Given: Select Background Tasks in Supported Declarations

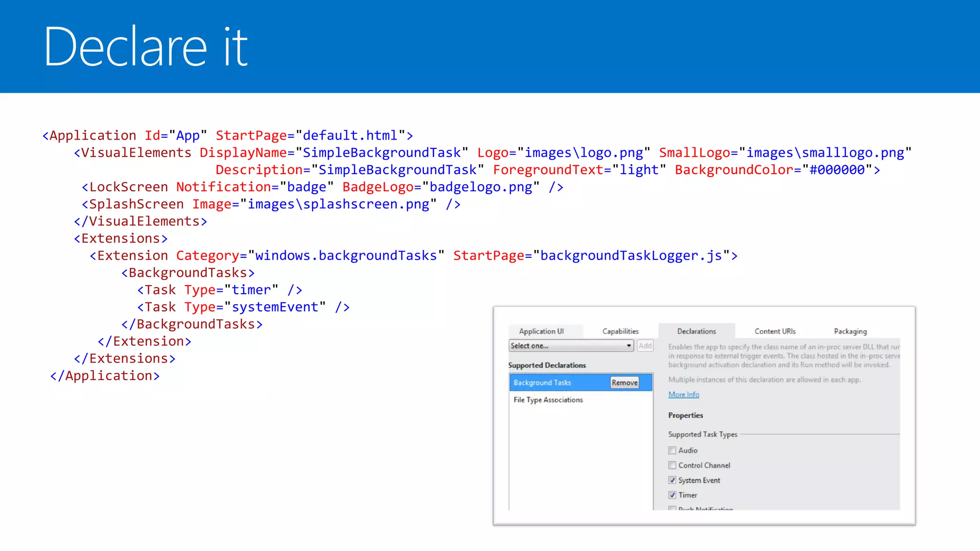Looking at the screenshot, I should 581,383.
